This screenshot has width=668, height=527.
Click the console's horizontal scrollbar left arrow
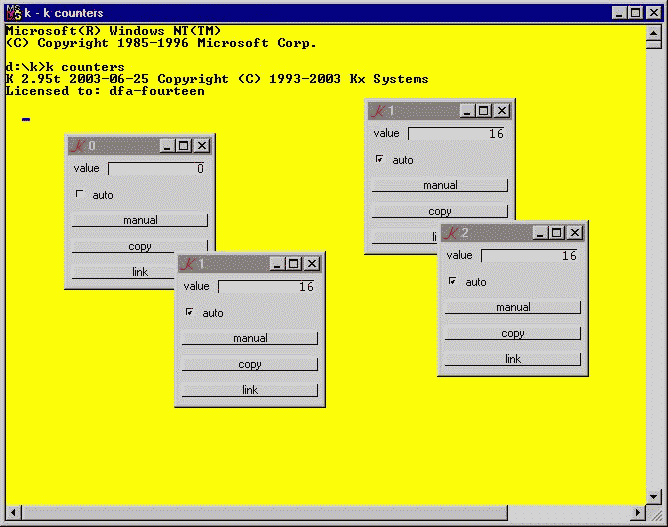coord(13,513)
